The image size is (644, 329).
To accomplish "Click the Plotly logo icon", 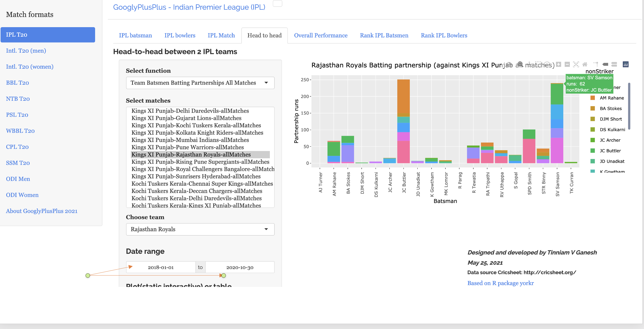I will (x=626, y=64).
